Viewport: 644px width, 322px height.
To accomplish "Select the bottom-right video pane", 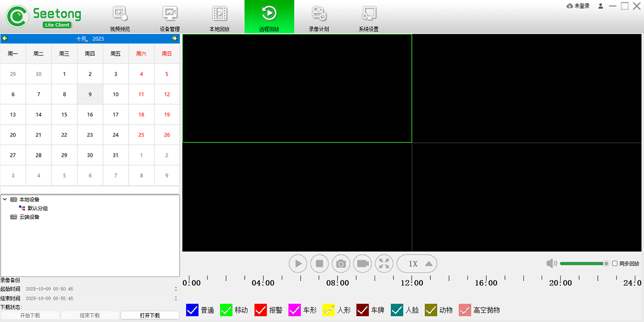I will pyautogui.click(x=528, y=197).
